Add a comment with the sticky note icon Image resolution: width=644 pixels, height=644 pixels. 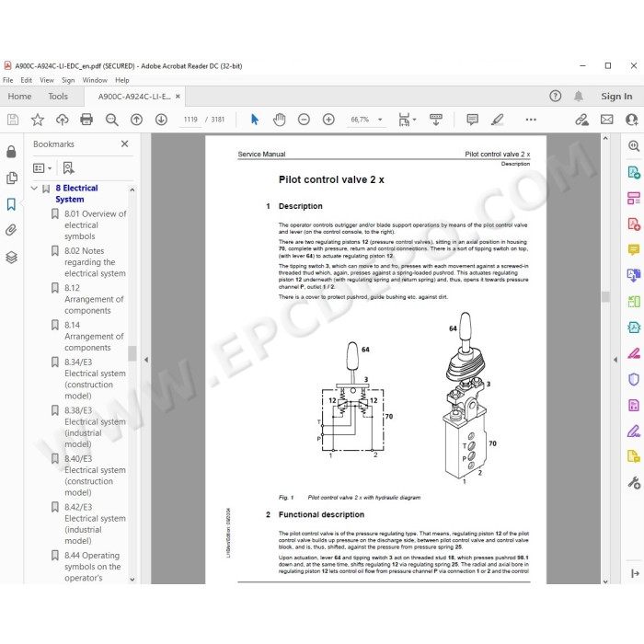pos(472,120)
